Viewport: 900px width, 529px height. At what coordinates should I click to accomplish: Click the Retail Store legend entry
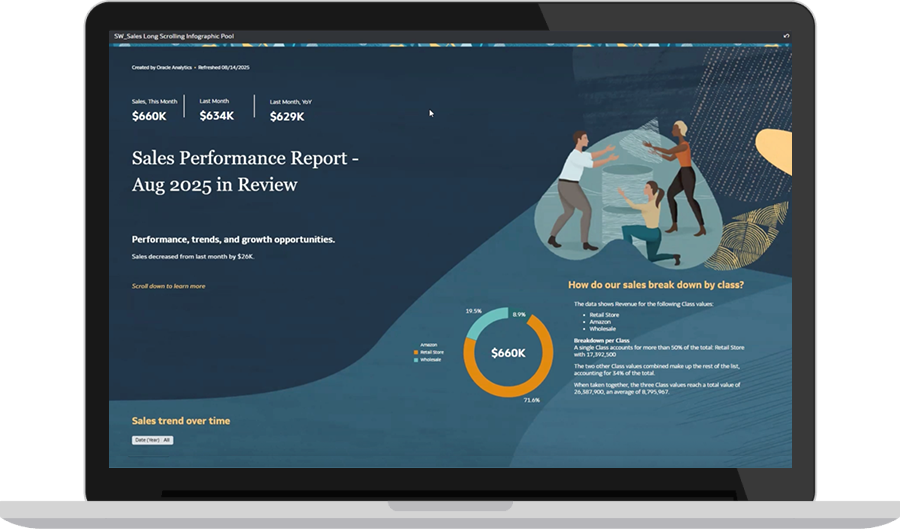(428, 352)
